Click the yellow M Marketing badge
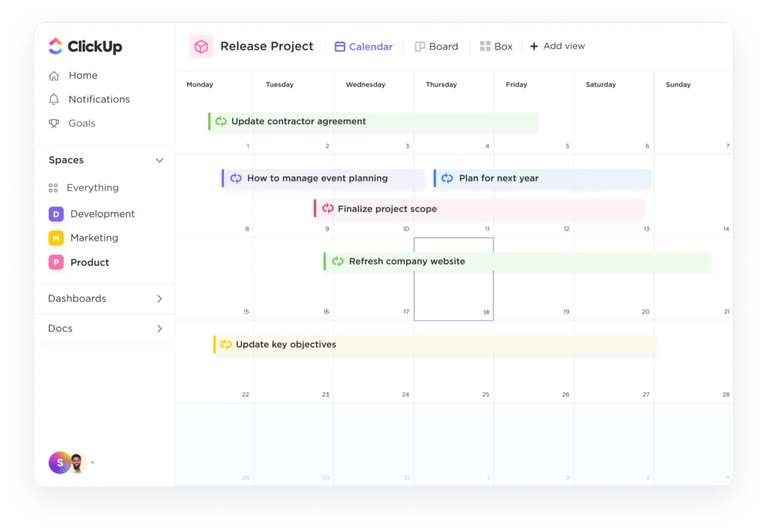The height and width of the screenshot is (532, 767). point(56,238)
